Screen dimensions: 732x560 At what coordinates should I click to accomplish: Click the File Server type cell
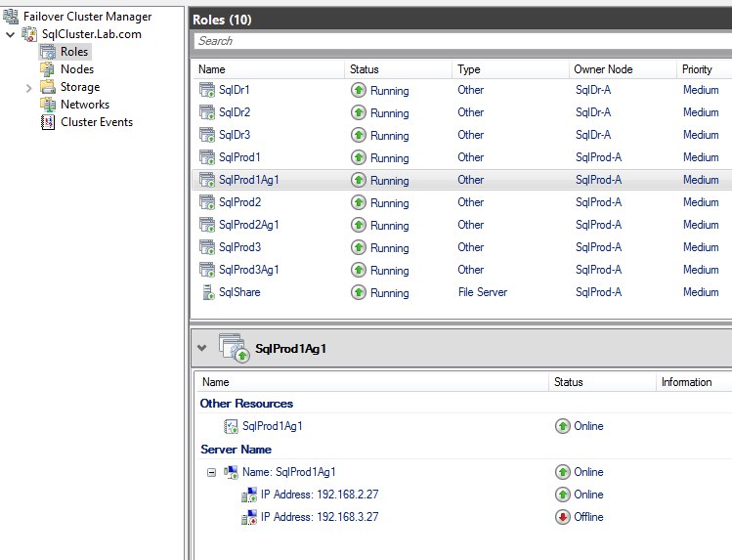point(483,292)
